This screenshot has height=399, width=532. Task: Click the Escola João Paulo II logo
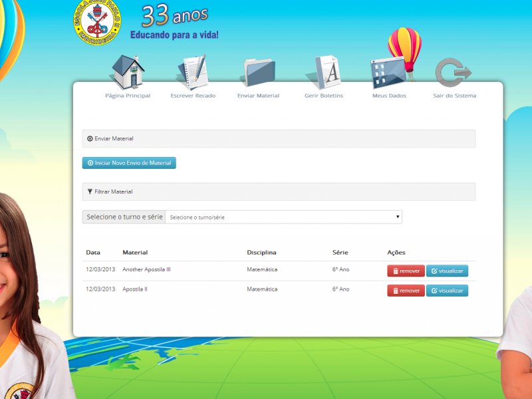pyautogui.click(x=97, y=23)
